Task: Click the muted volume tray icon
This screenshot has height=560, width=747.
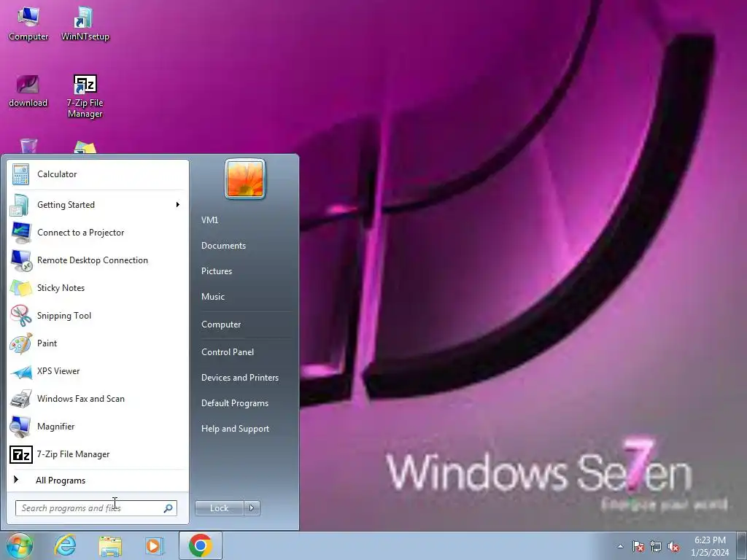Action: click(673, 547)
